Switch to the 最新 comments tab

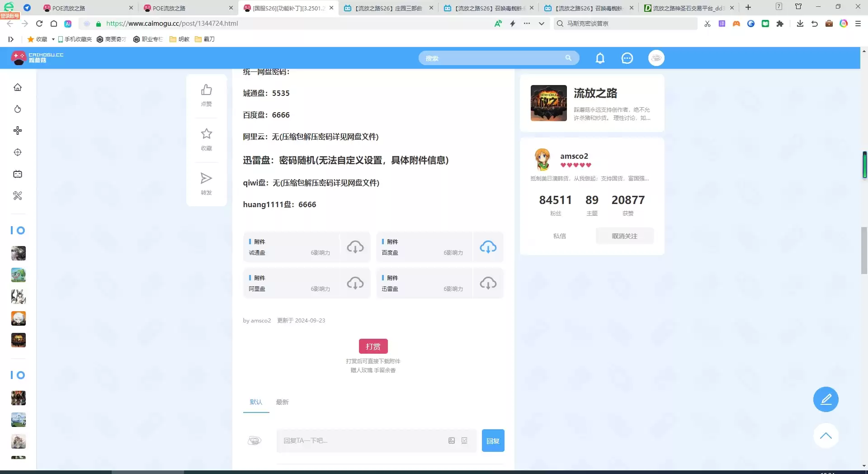pos(282,402)
